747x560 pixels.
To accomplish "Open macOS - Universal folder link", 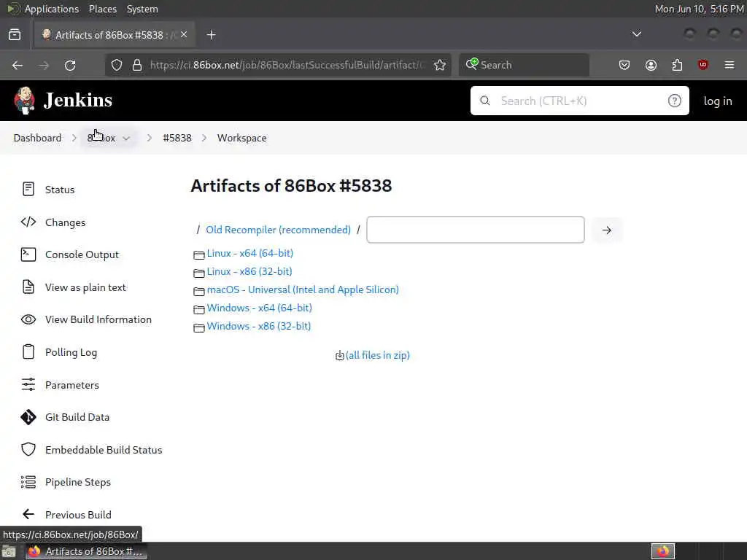I will click(x=303, y=289).
